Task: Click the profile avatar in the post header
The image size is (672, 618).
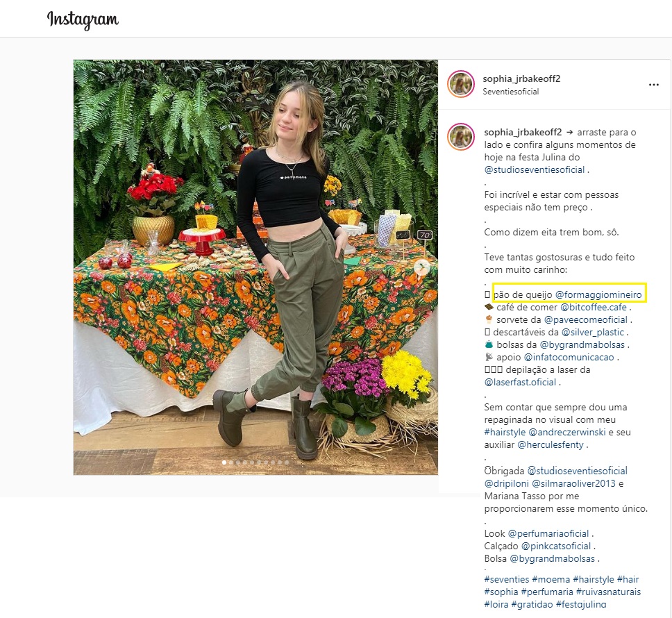Action: (461, 84)
